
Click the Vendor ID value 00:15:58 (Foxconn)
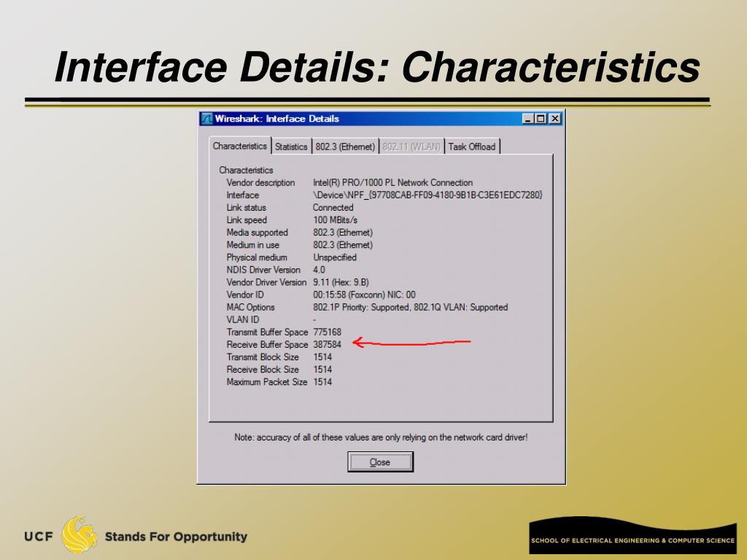click(364, 295)
